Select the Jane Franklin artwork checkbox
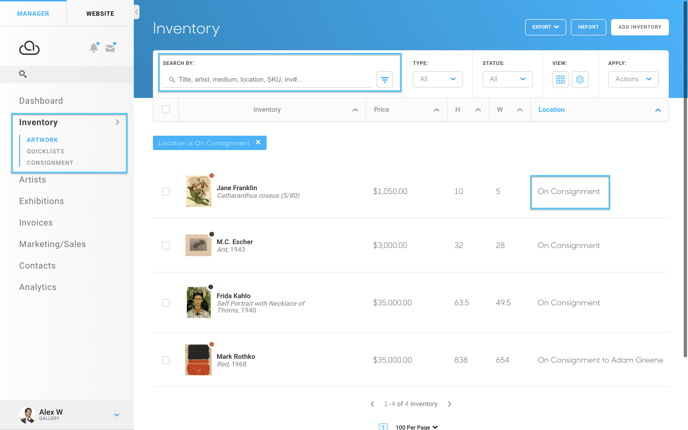Image resolution: width=688 pixels, height=430 pixels. (166, 192)
